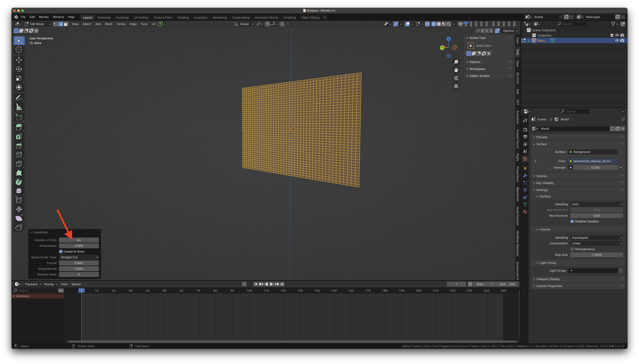Enable the Homogeneous checkbox

coord(572,249)
